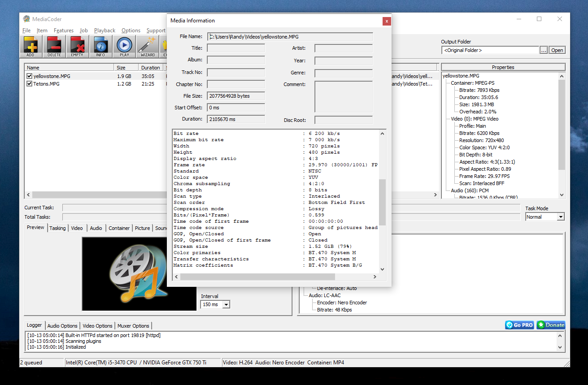Sort file list by Duration column

[151, 68]
